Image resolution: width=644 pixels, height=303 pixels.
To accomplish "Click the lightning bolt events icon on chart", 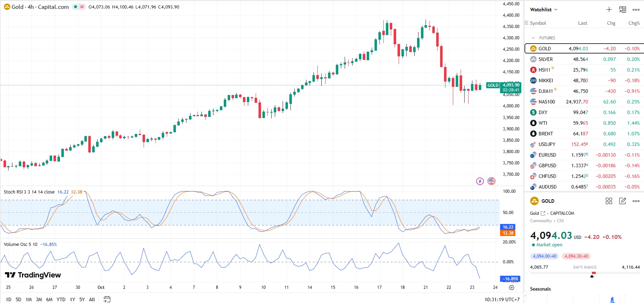I will (x=480, y=181).
